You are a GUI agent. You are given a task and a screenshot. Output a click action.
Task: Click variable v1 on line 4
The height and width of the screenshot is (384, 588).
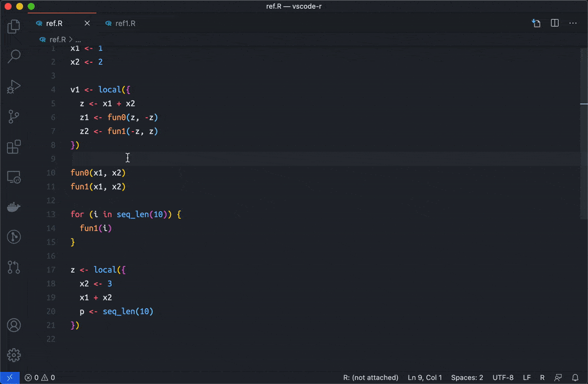75,89
